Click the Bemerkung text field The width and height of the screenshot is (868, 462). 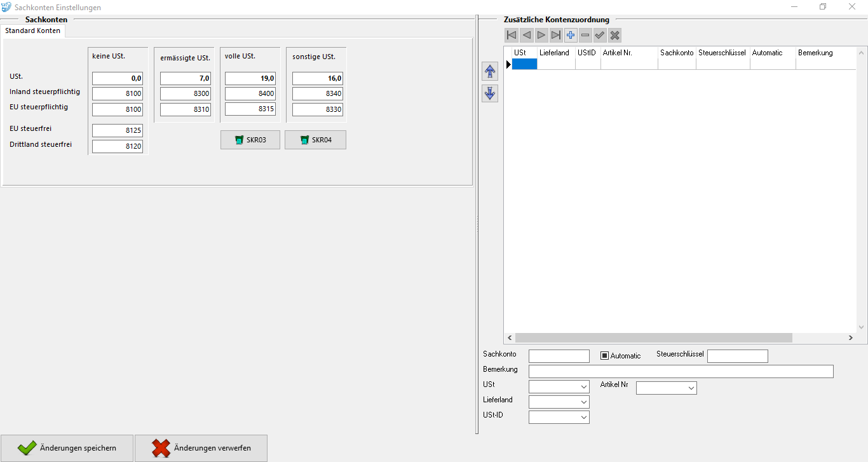tap(681, 372)
